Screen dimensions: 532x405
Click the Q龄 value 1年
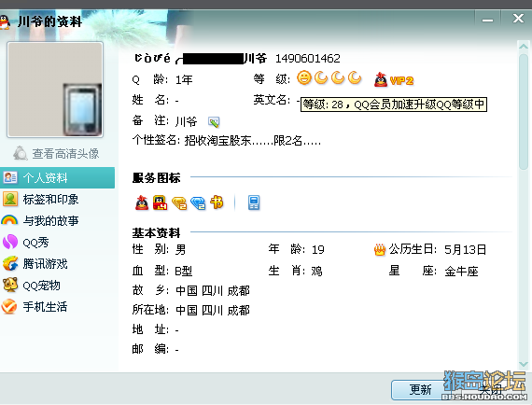(184, 79)
